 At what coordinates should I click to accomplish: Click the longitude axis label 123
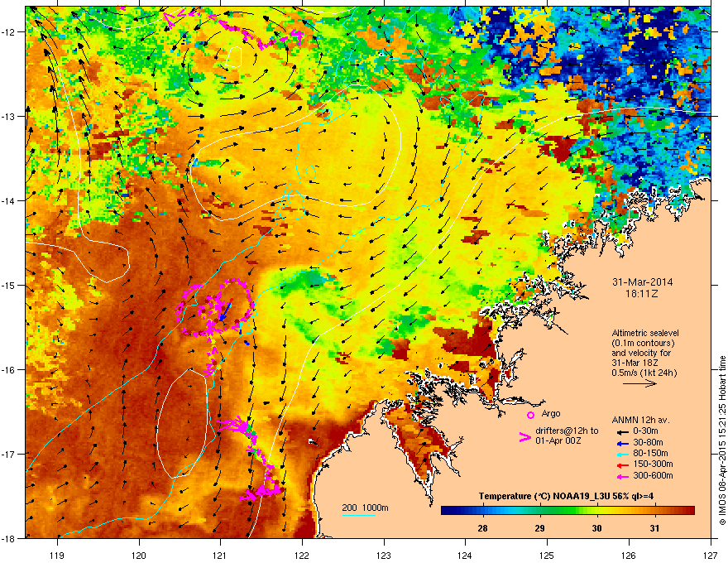384,555
